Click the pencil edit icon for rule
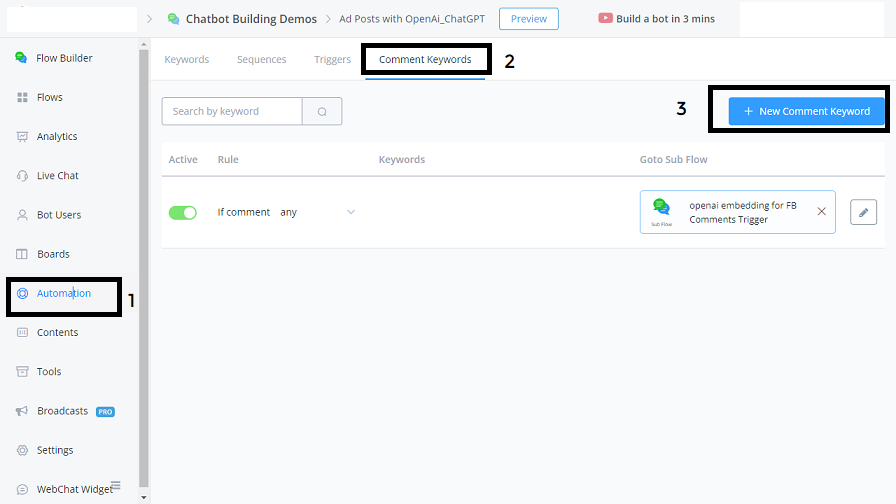 [863, 212]
